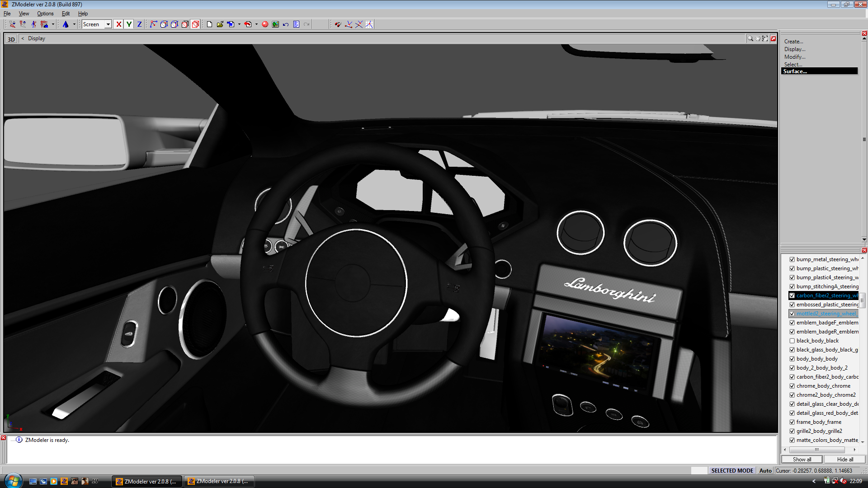Click the Show all button
The width and height of the screenshot is (868, 488).
802,459
